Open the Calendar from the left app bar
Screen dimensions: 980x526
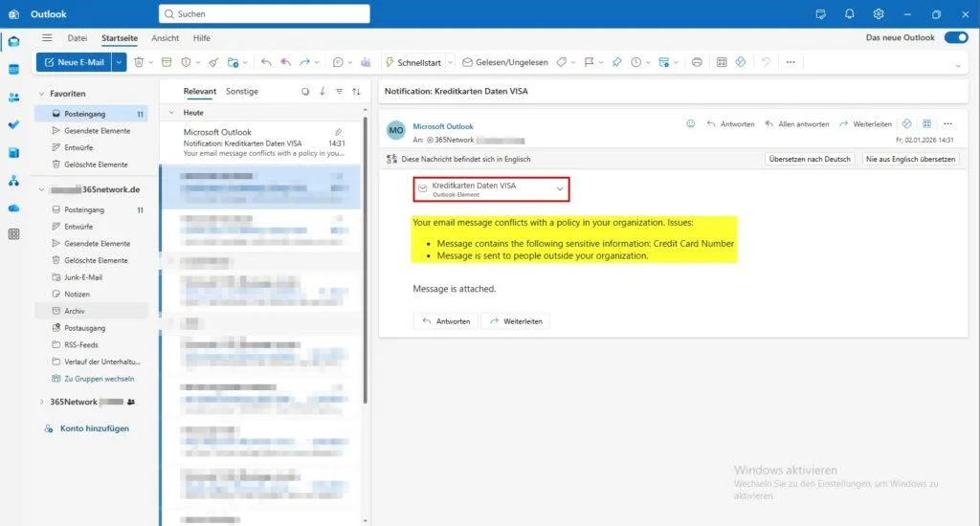point(13,70)
